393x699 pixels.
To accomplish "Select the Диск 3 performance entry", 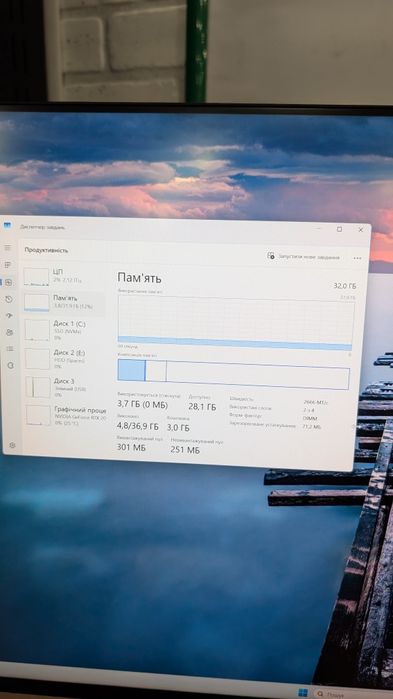I will pyautogui.click(x=63, y=387).
